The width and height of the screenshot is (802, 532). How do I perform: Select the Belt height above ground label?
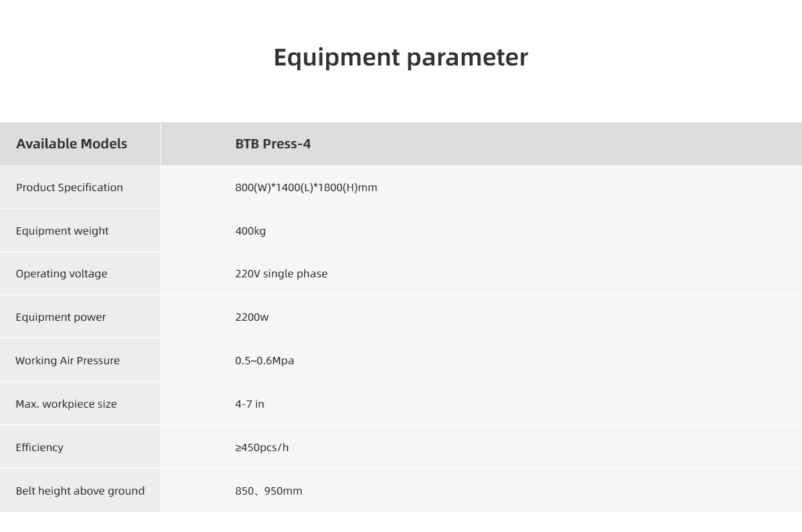click(80, 491)
